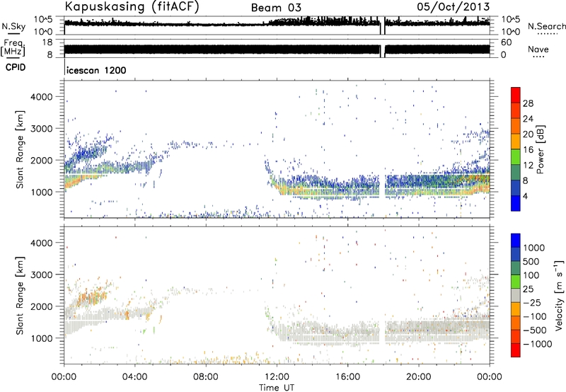This screenshot has width=566, height=392.
Task: Click the 'Time UT' axis label
Action: (x=277, y=388)
